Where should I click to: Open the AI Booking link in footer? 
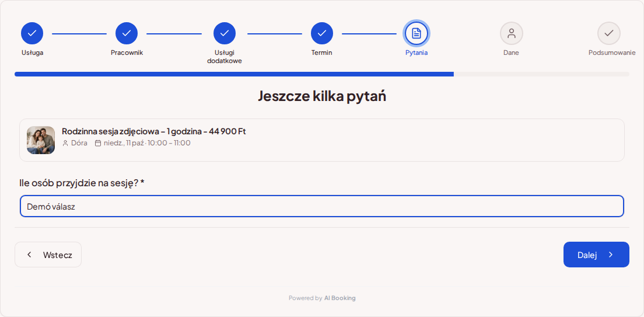pyautogui.click(x=339, y=298)
